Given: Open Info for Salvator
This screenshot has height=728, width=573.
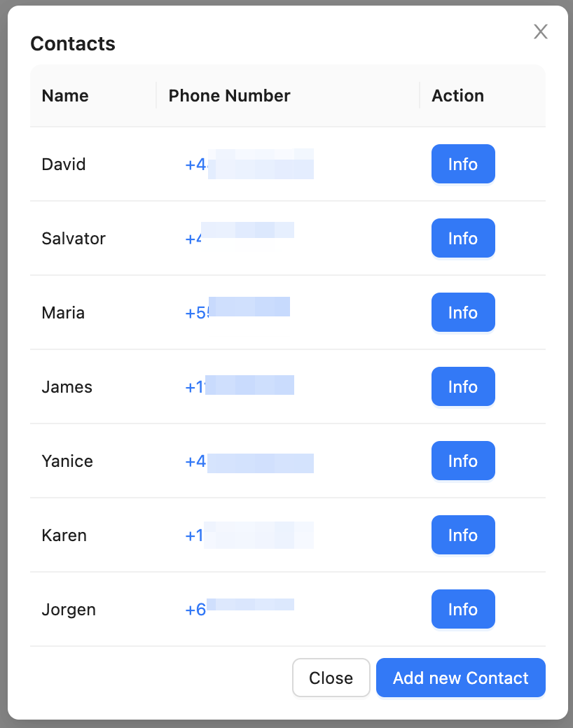Looking at the screenshot, I should pyautogui.click(x=463, y=239).
